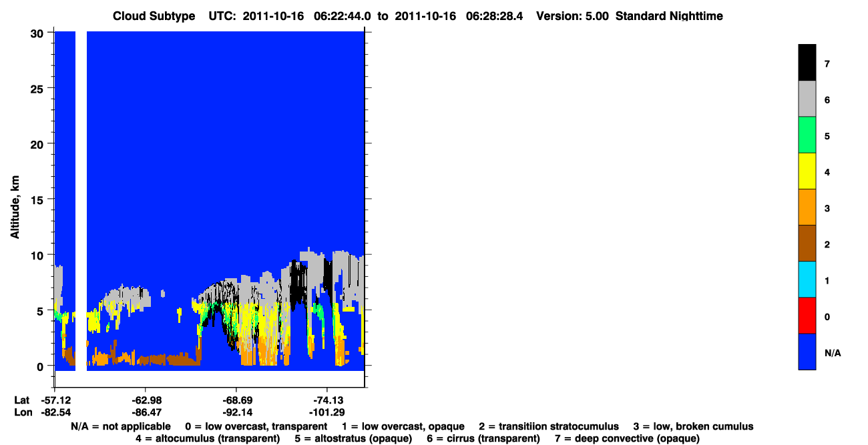This screenshot has height=445, width=868.
Task: Click the longitude value -92.14
Action: [x=236, y=412]
